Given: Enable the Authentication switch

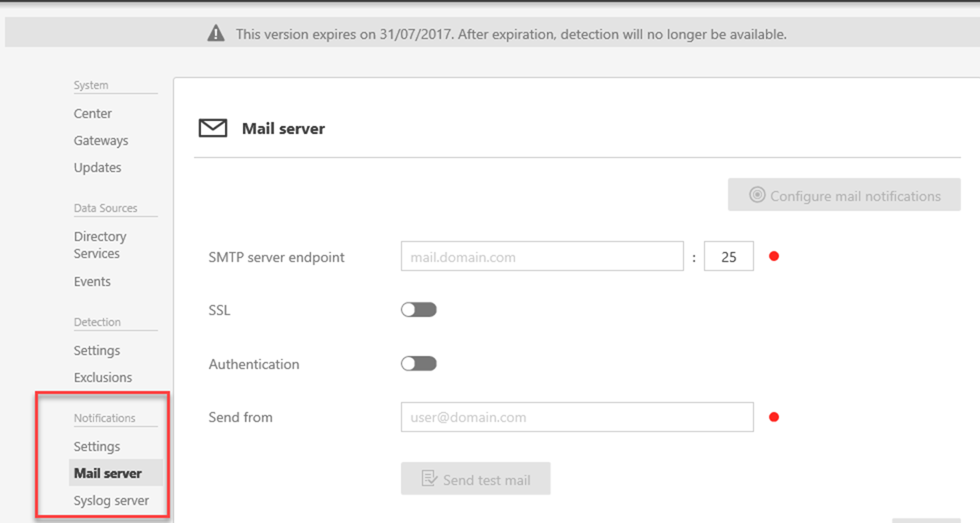Looking at the screenshot, I should [x=418, y=364].
